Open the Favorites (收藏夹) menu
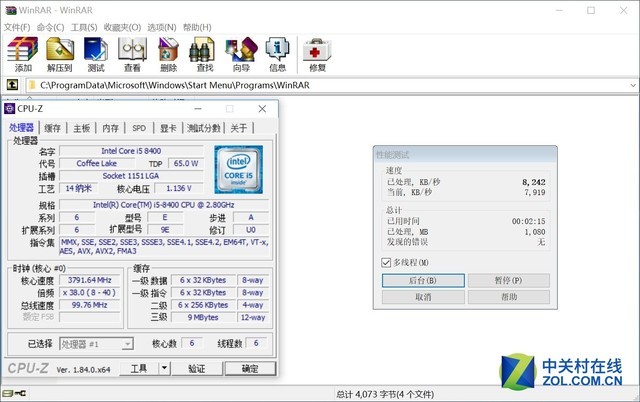This screenshot has width=640, height=402. (122, 27)
